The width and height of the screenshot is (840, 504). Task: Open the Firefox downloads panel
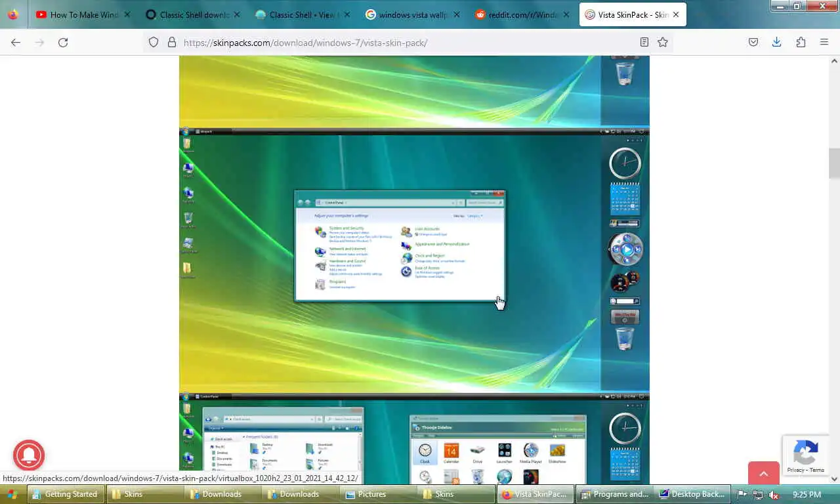click(777, 42)
